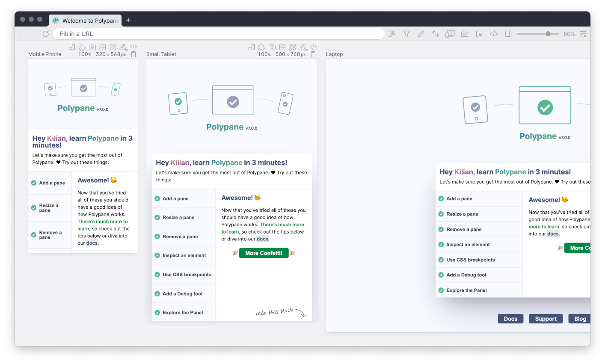Viewport: 605px width, 364px height.
Task: Activate the element inspect cursor tool
Action: pyautogui.click(x=479, y=34)
